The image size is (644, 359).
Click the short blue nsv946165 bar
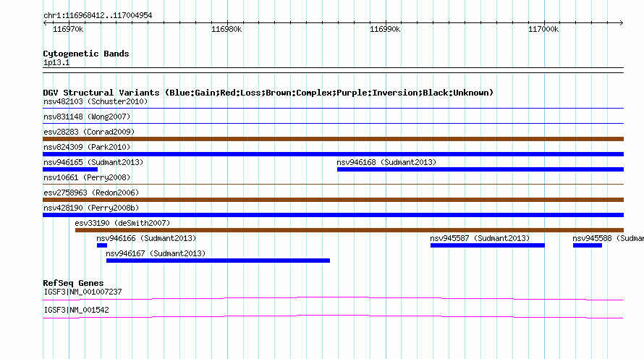tap(70, 169)
